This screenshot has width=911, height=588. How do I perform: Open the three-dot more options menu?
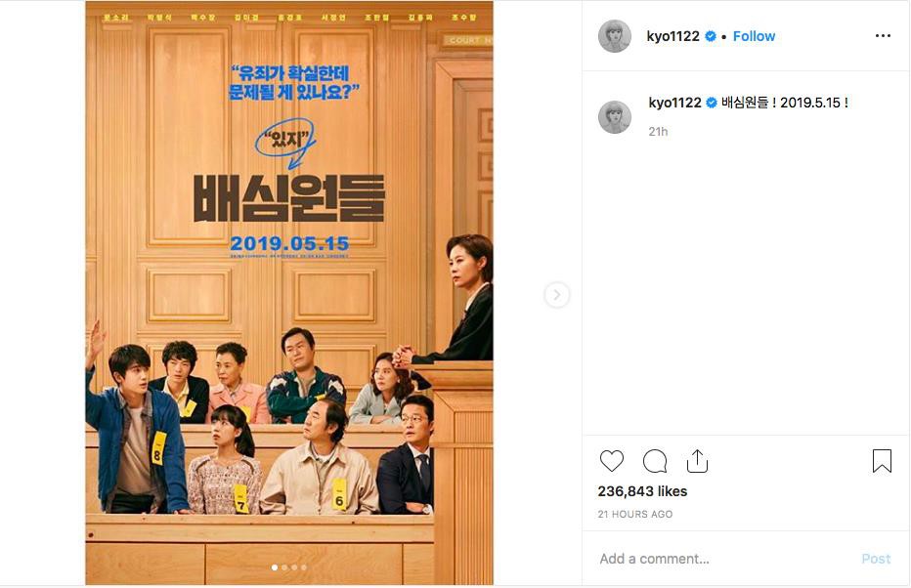(x=883, y=36)
